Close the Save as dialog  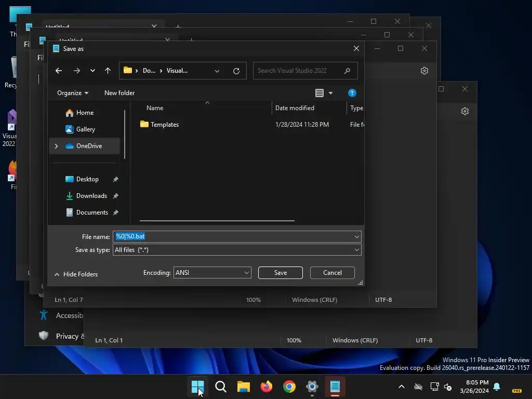click(356, 48)
